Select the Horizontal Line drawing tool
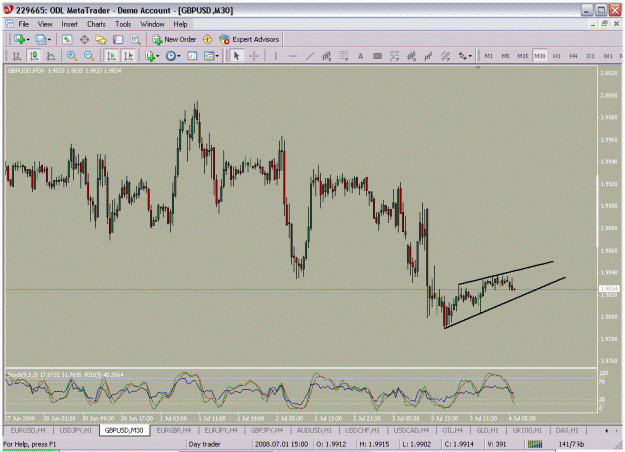The image size is (625, 452). coord(293,56)
